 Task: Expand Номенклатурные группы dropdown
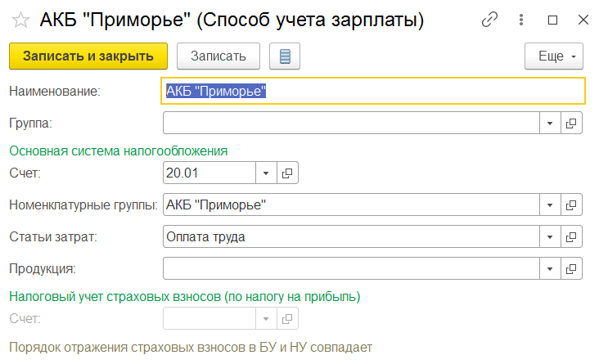coord(550,205)
